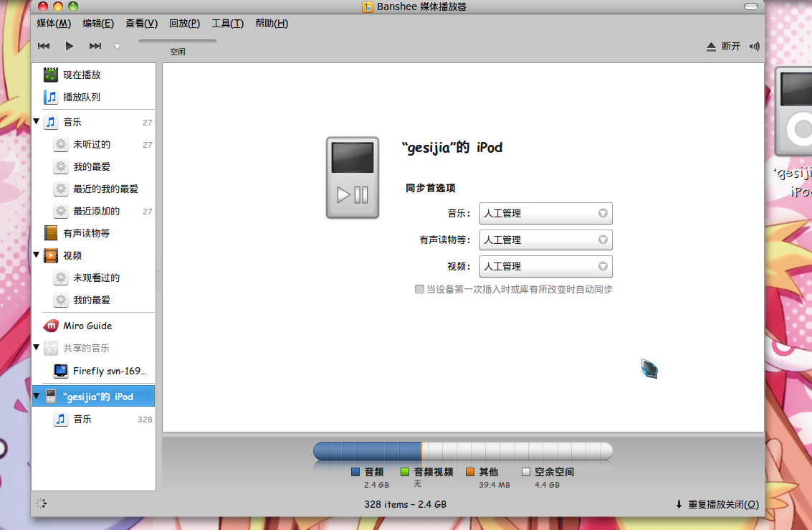Select the Firefly svn-169 share icon

pos(61,371)
